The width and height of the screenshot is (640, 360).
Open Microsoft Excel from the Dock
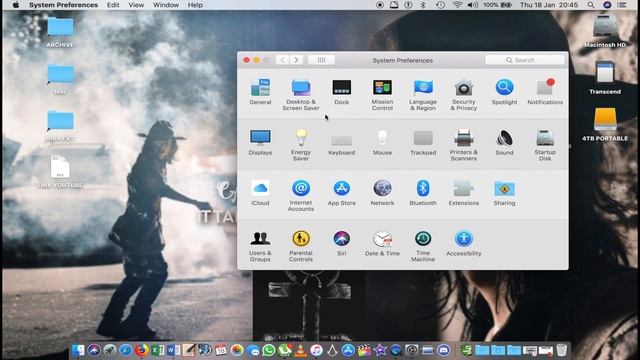tap(157, 350)
